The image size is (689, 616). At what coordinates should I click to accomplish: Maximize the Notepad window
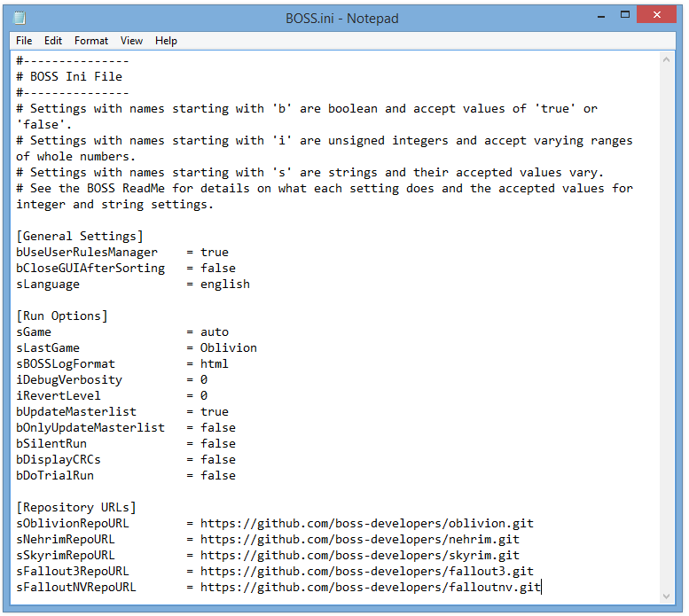pyautogui.click(x=625, y=14)
